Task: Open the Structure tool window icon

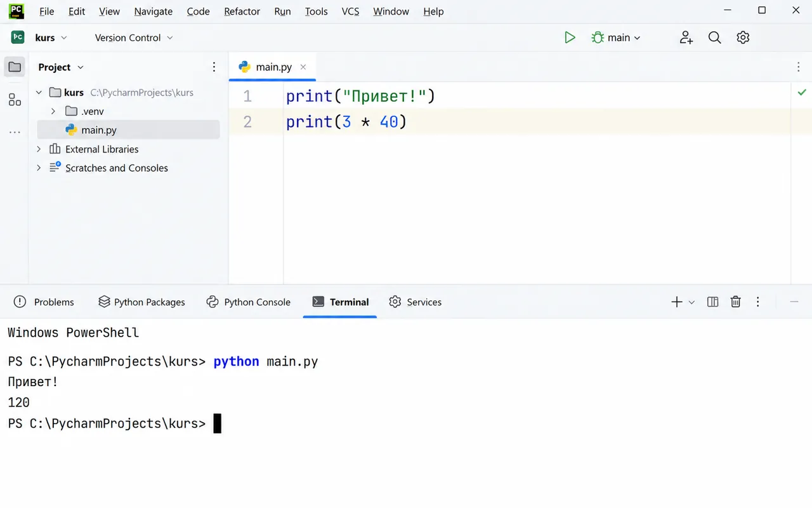Action: (x=15, y=100)
